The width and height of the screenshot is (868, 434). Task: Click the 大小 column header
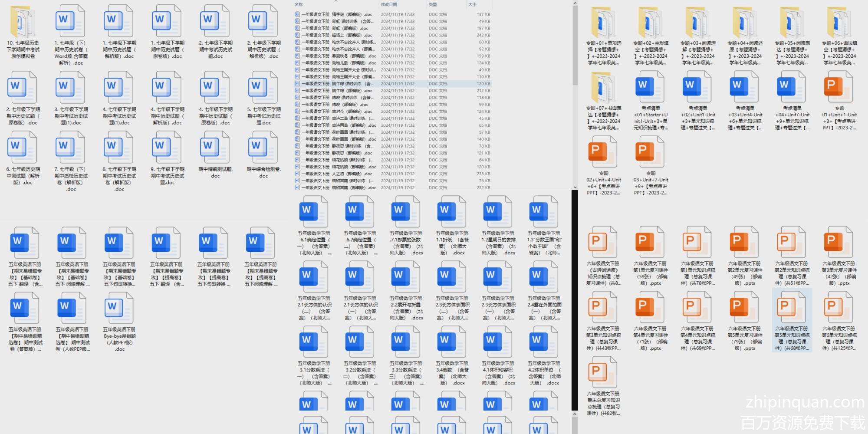(472, 4)
